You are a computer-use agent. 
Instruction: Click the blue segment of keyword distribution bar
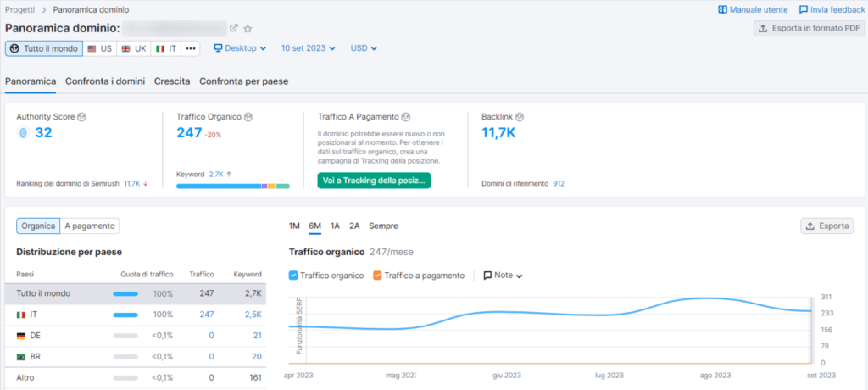[219, 187]
